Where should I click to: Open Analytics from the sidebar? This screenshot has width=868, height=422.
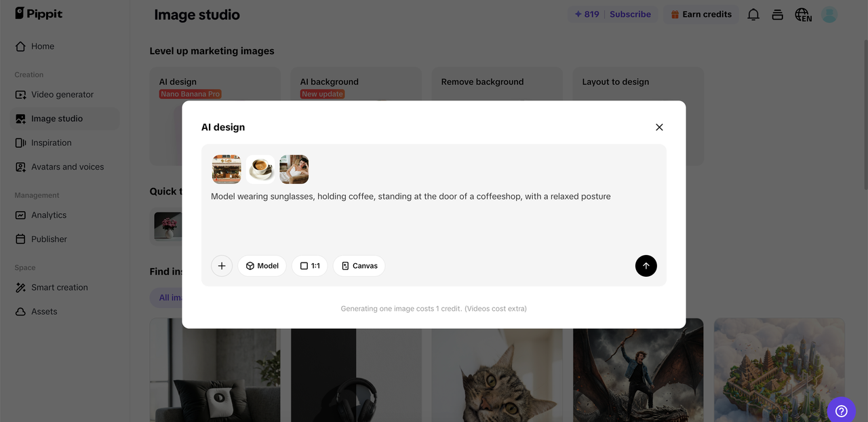49,215
